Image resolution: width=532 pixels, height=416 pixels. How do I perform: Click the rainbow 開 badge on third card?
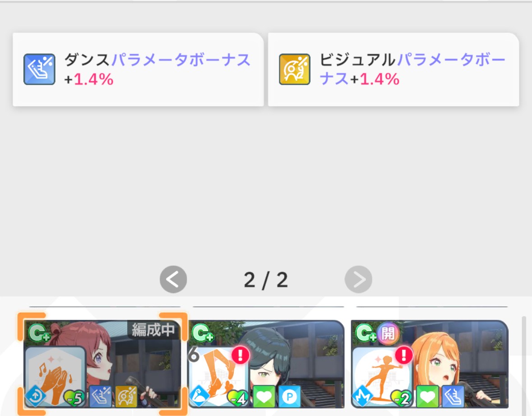pos(388,333)
